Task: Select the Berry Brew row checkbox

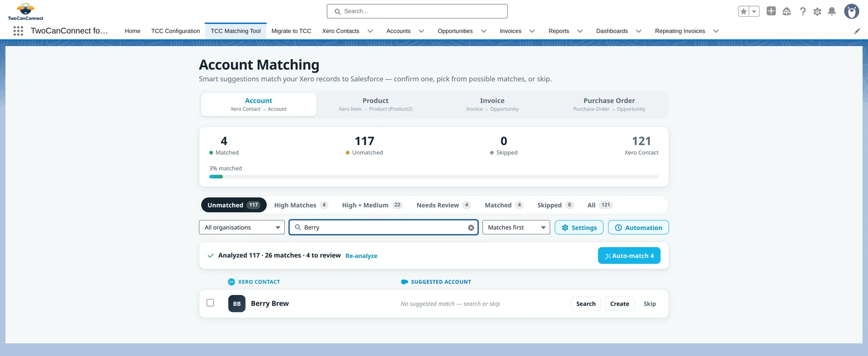Action: click(210, 303)
